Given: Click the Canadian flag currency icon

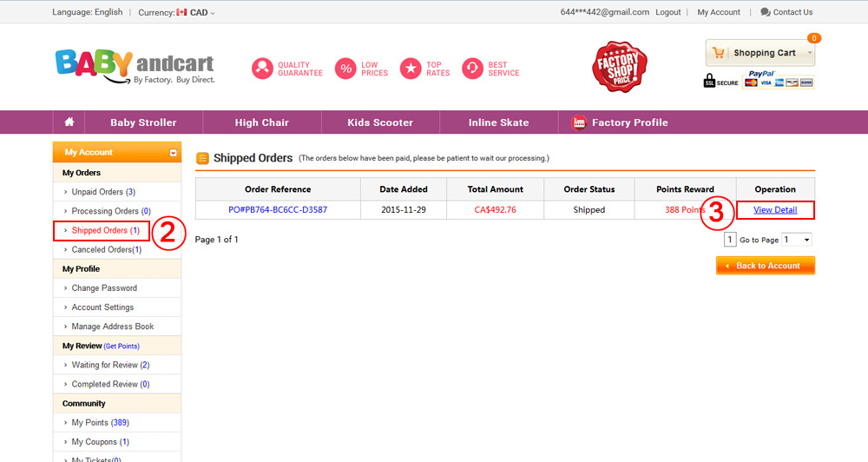Looking at the screenshot, I should (x=181, y=12).
